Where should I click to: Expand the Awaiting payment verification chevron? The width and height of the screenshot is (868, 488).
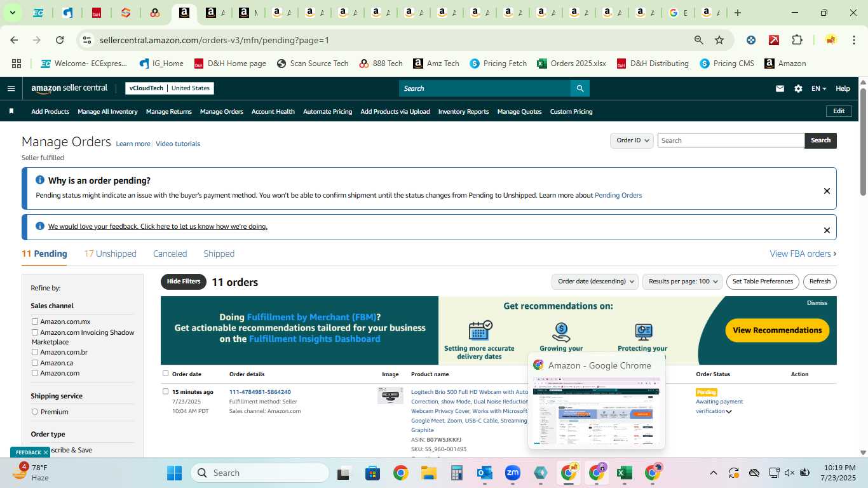coord(729,412)
